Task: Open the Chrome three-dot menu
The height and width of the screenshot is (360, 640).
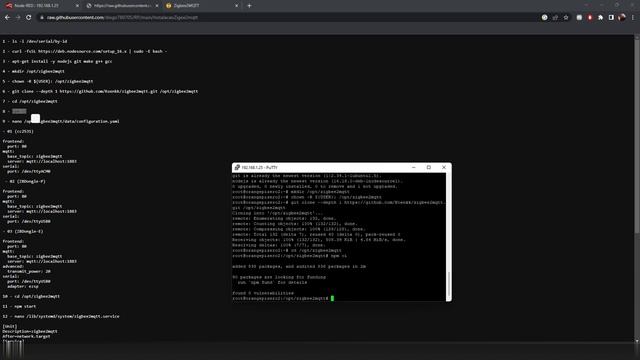Action: pyautogui.click(x=633, y=18)
